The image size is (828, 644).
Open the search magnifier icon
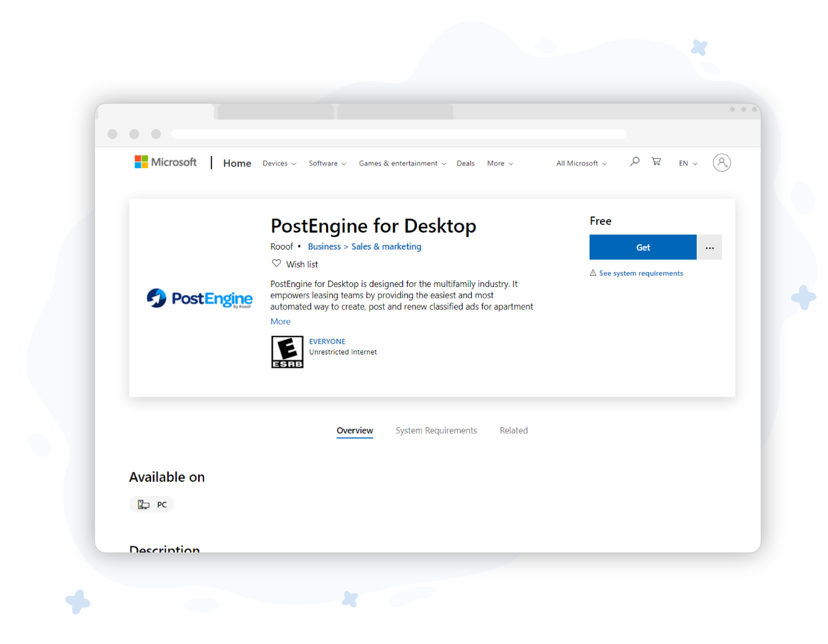coord(635,162)
